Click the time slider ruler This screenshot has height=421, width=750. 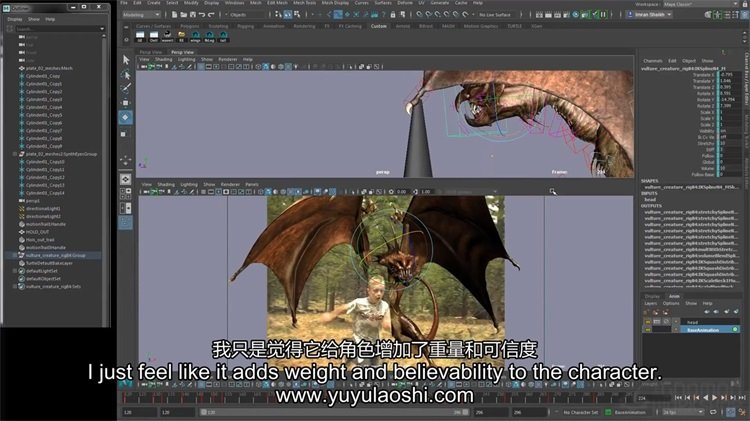coord(377,398)
